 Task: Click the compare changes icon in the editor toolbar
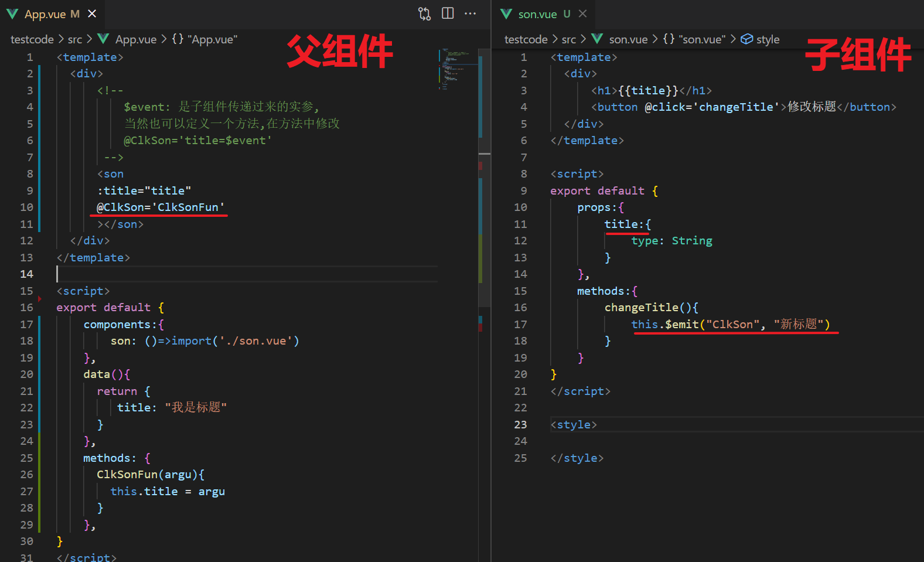(424, 13)
